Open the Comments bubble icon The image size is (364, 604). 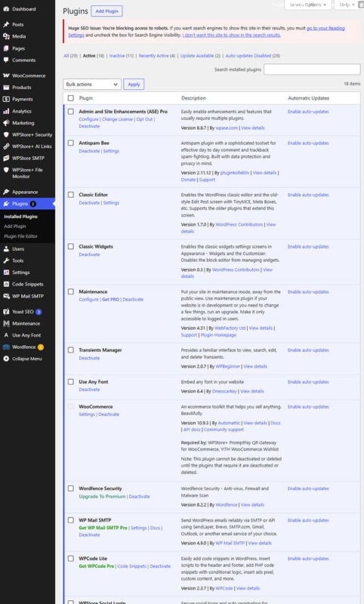coord(6,60)
